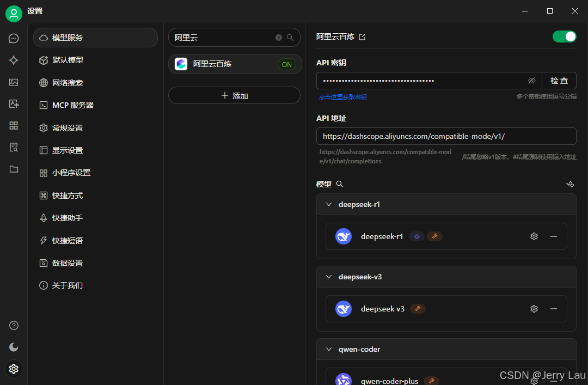Click the qwen-coder-plus tool wrench tag

coord(431,381)
